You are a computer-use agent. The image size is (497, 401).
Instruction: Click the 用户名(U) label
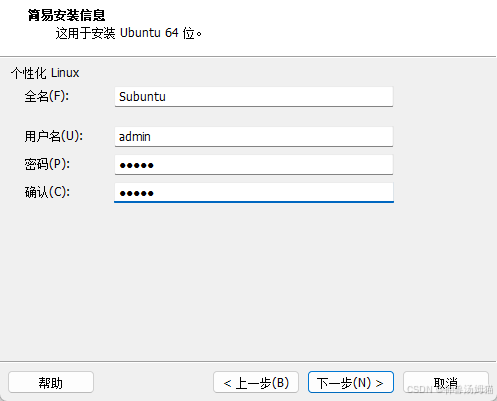pyautogui.click(x=53, y=136)
